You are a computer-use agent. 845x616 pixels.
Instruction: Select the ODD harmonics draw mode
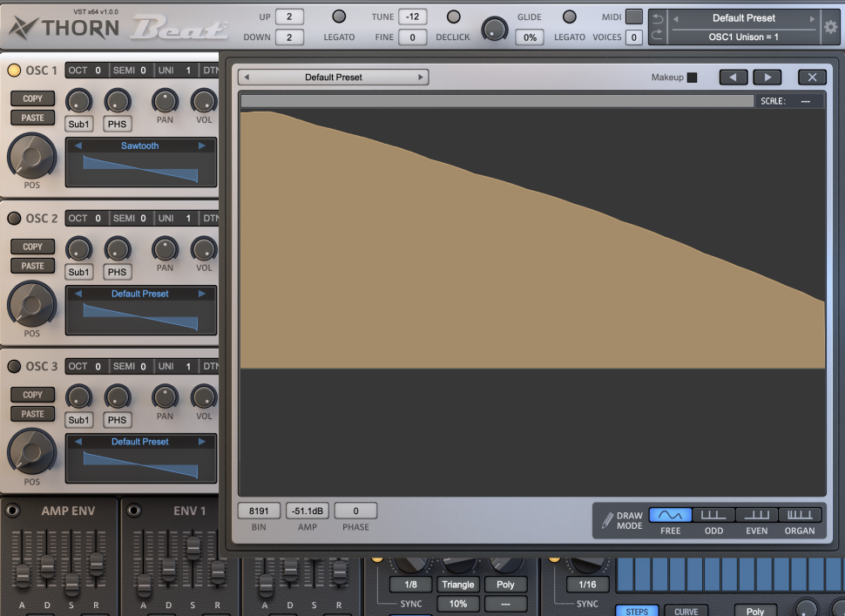click(x=713, y=515)
